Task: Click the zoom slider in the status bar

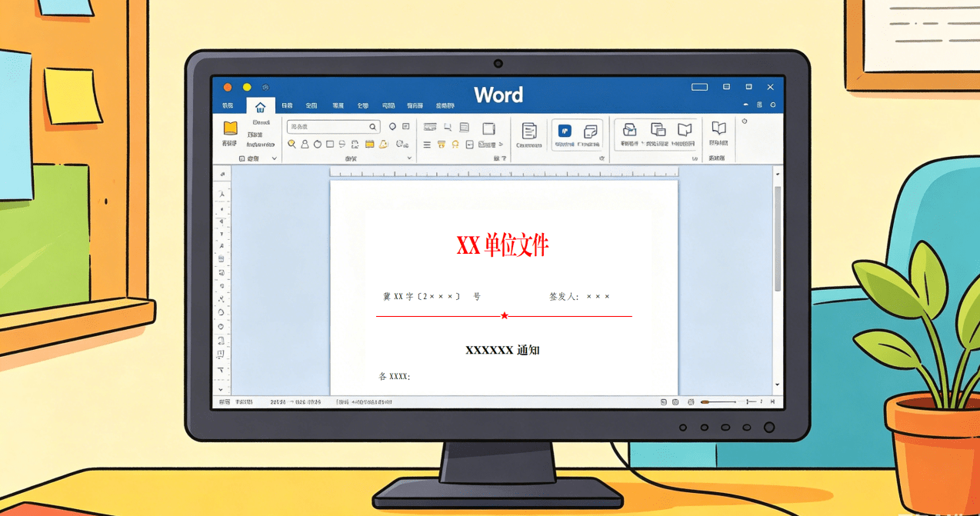Action: 717,402
